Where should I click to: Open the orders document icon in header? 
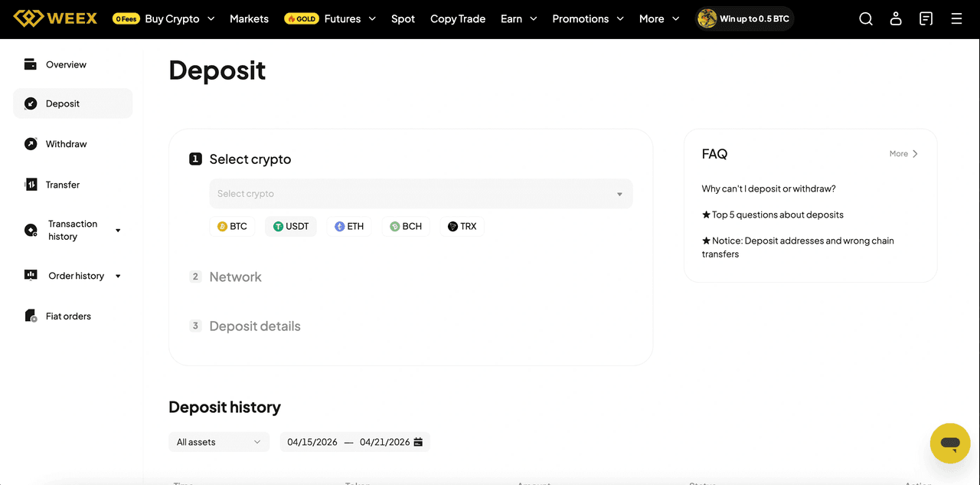click(x=926, y=19)
